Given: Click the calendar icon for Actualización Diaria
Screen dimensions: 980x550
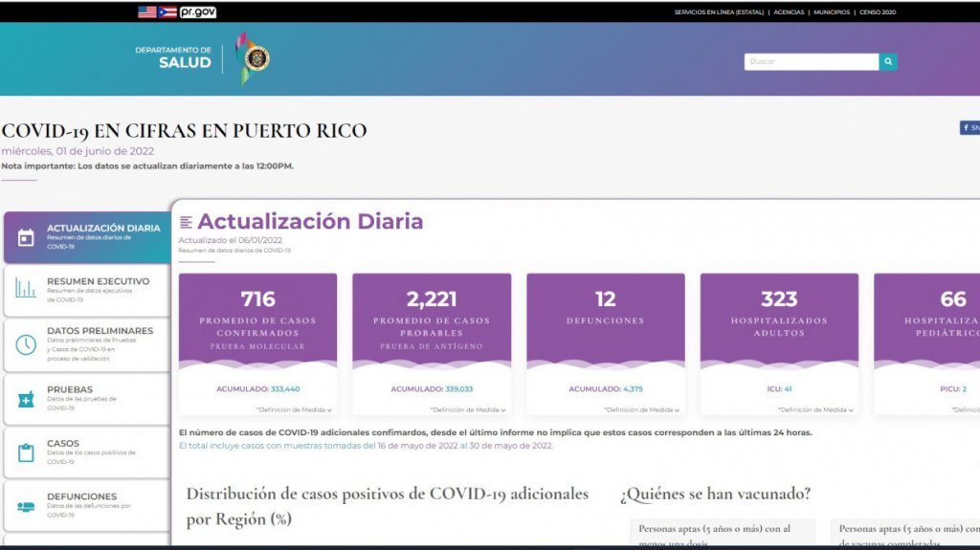Looking at the screenshot, I should [26, 237].
